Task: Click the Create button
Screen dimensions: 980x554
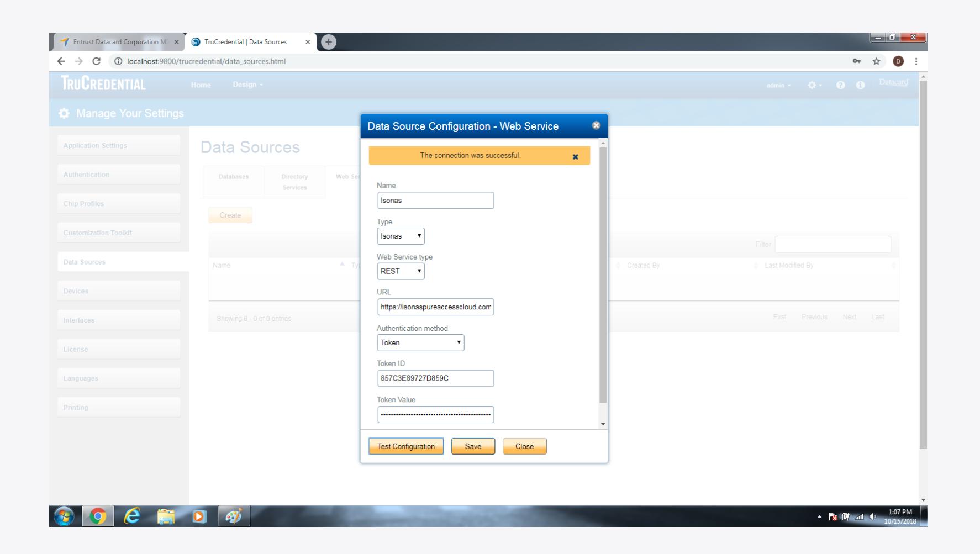Action: tap(230, 215)
